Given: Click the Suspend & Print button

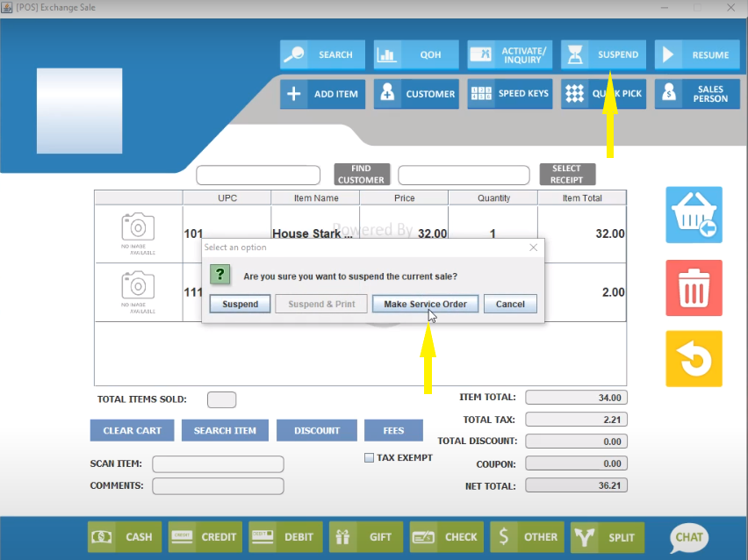Looking at the screenshot, I should point(321,304).
